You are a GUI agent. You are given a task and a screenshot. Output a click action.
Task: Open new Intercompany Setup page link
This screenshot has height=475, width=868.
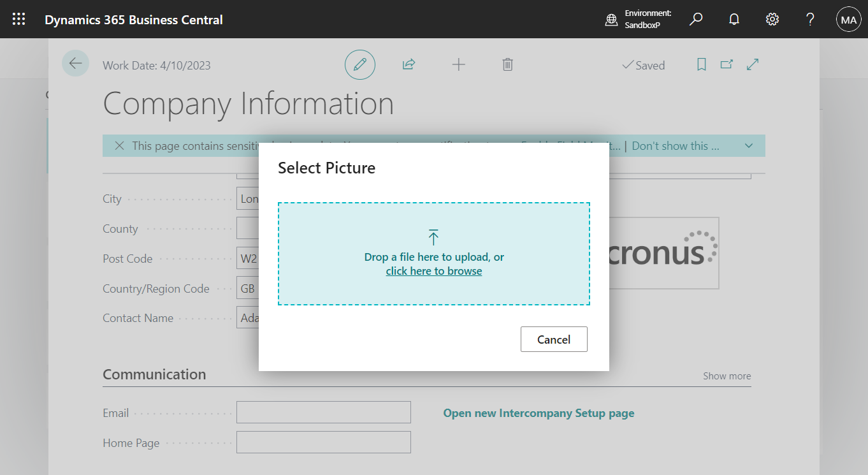(x=539, y=413)
